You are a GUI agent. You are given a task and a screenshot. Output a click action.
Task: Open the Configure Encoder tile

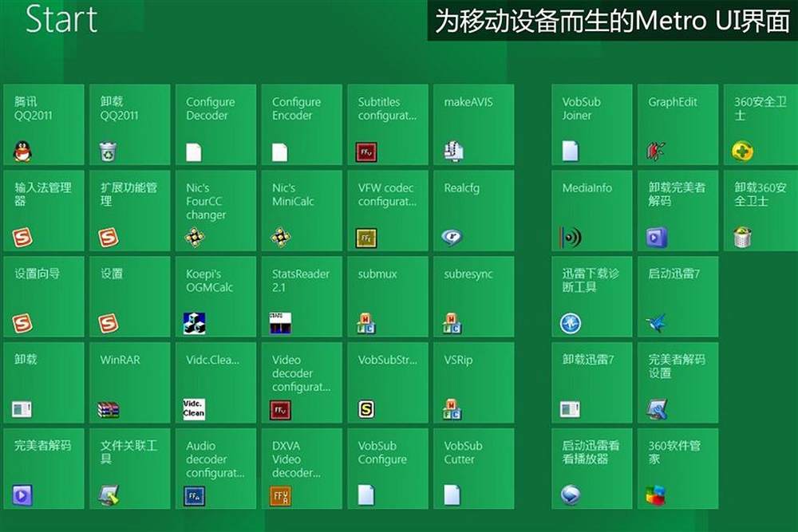click(x=302, y=124)
